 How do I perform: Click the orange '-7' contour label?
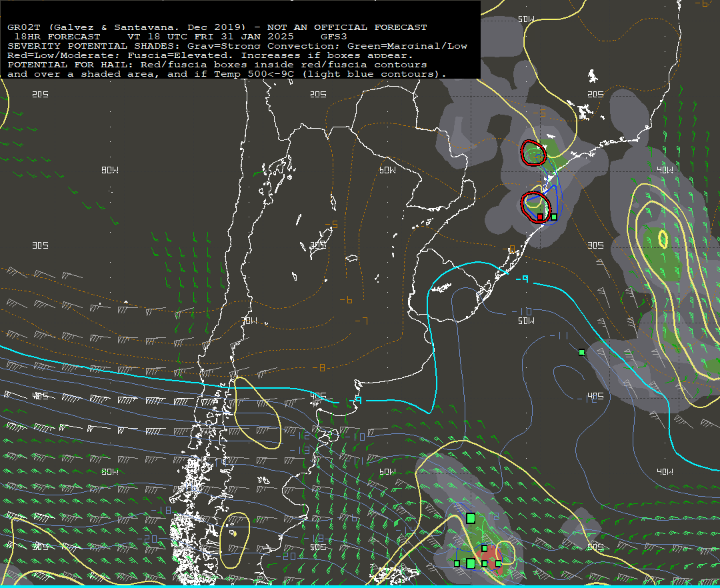(361, 321)
